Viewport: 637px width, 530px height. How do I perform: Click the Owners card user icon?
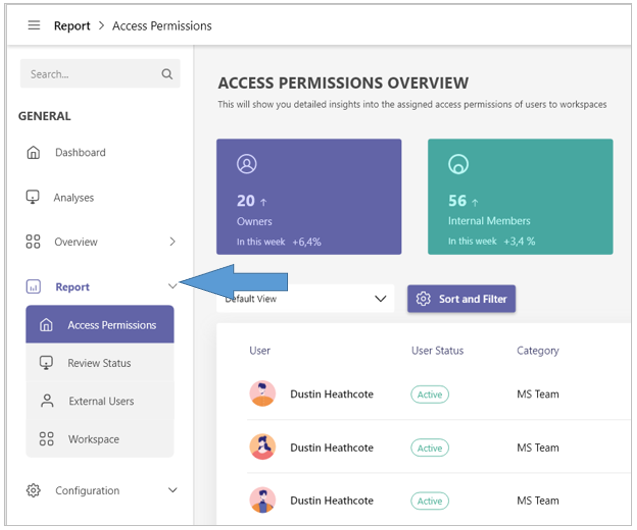pyautogui.click(x=246, y=164)
